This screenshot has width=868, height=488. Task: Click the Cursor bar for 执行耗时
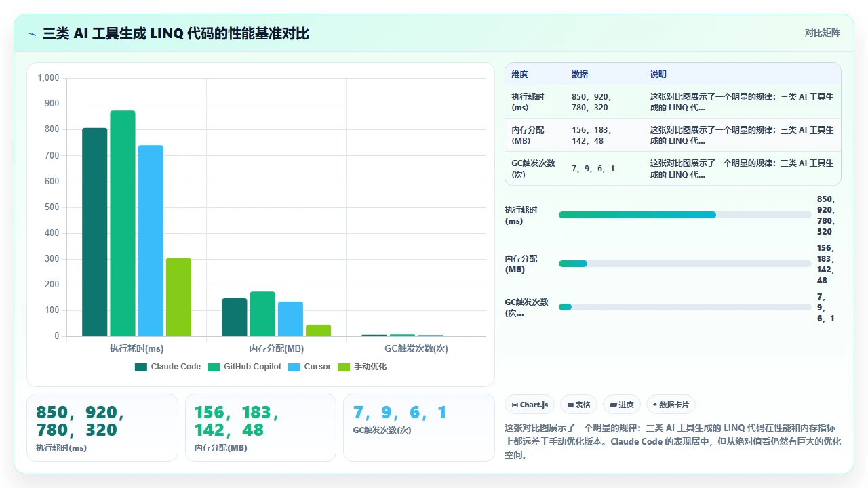point(151,241)
